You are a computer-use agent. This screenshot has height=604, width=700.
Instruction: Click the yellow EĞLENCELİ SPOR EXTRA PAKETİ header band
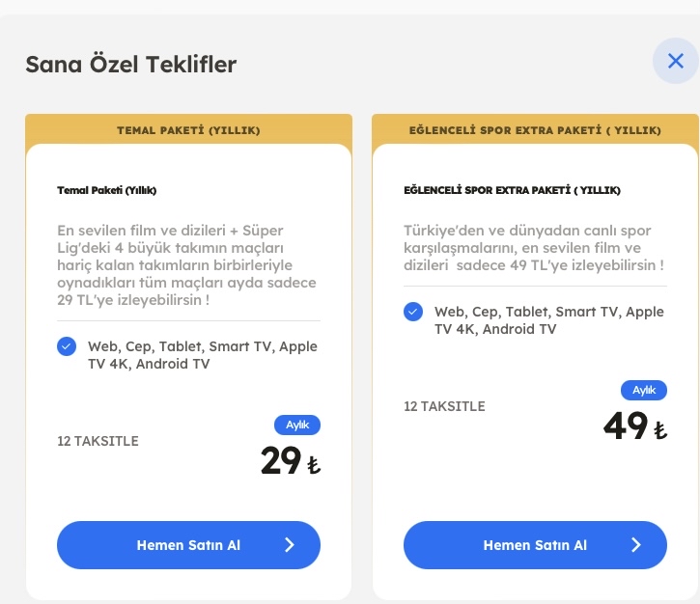tap(535, 129)
